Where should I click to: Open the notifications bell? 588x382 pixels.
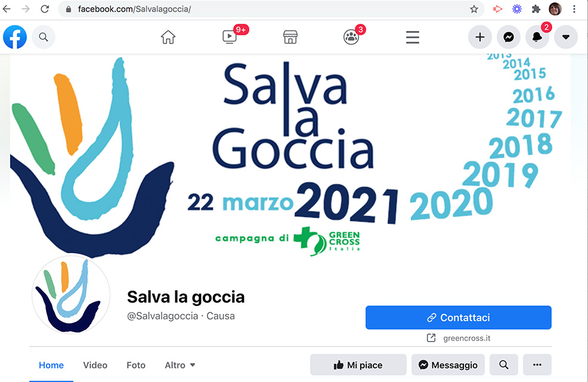(537, 37)
